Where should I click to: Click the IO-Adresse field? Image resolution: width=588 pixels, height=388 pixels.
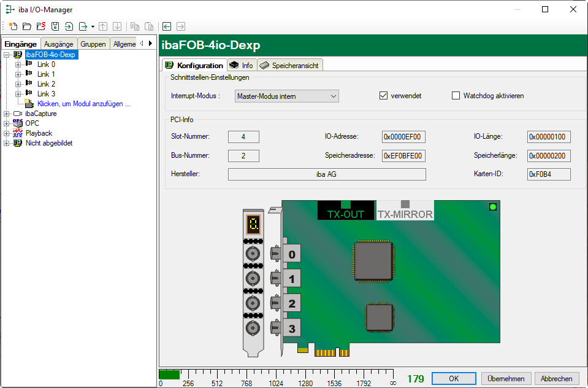pyautogui.click(x=403, y=137)
